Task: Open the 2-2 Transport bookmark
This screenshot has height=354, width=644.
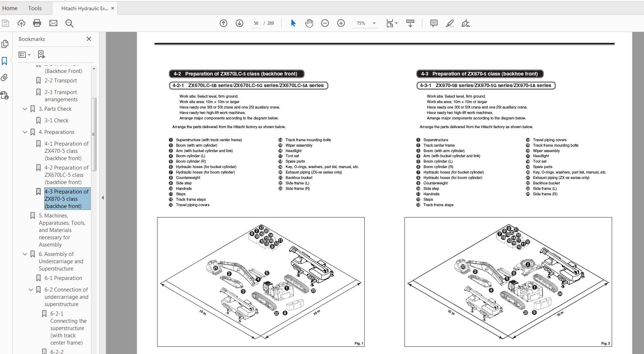Action: 61,80
